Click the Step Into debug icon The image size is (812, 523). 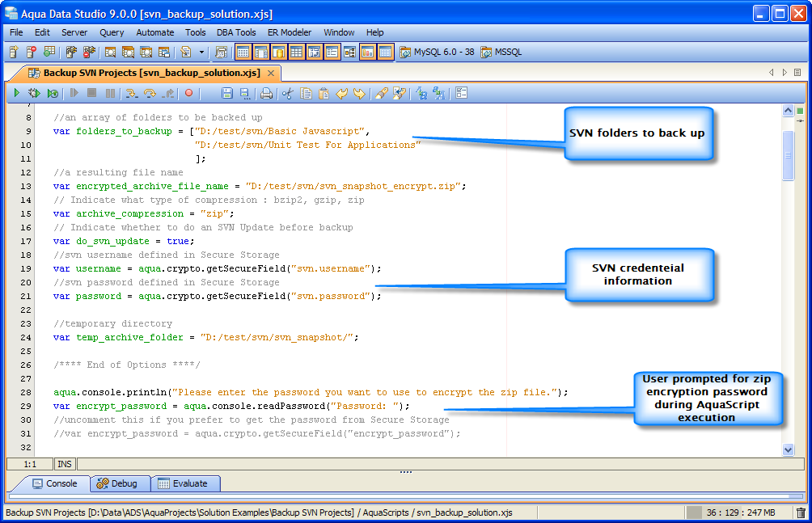tap(132, 93)
